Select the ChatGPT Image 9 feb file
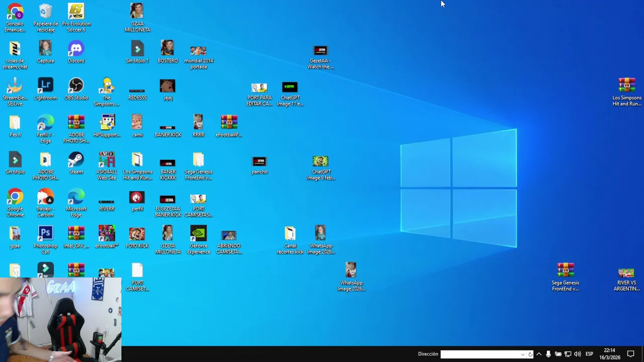The width and height of the screenshot is (644, 362). click(x=320, y=167)
